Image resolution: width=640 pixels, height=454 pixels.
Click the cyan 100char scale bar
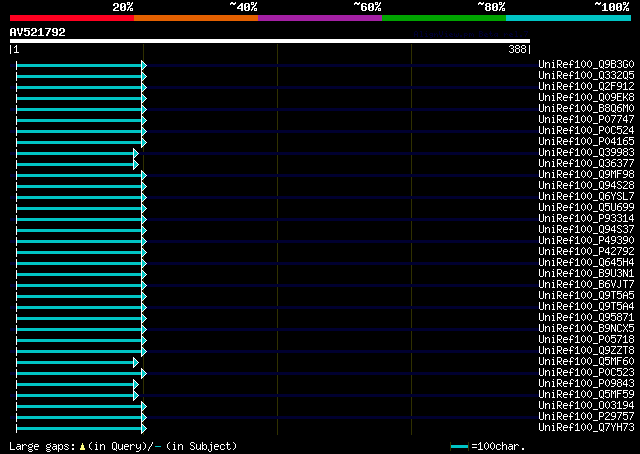459,447
